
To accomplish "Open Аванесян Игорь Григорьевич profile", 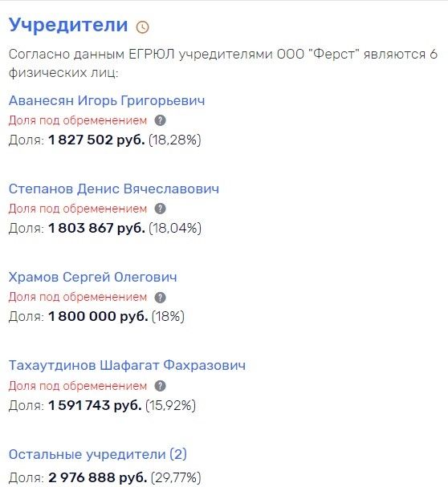I will point(107,100).
